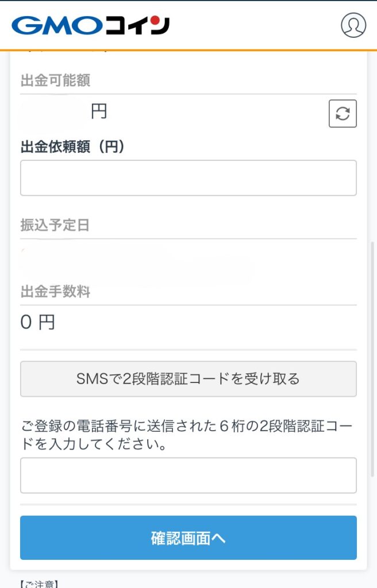This screenshot has height=588, width=377.
Task: Click the 2段階認証コード entry field
Action: pyautogui.click(x=188, y=475)
